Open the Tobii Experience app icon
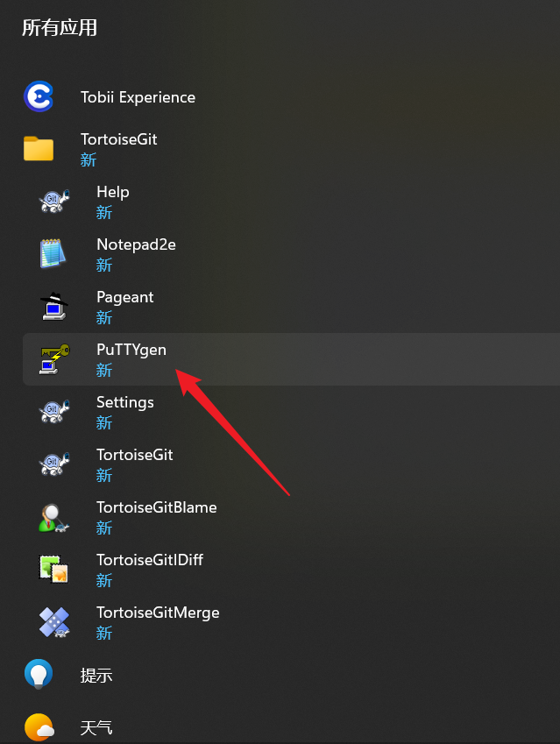The width and height of the screenshot is (560, 744). pyautogui.click(x=39, y=96)
